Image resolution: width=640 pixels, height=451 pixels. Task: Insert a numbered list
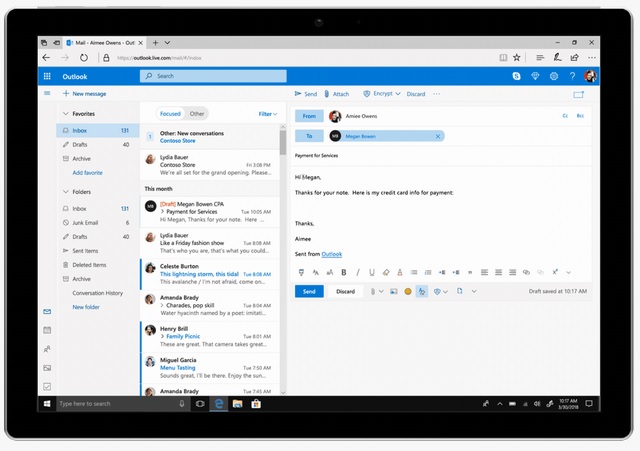pyautogui.click(x=428, y=272)
